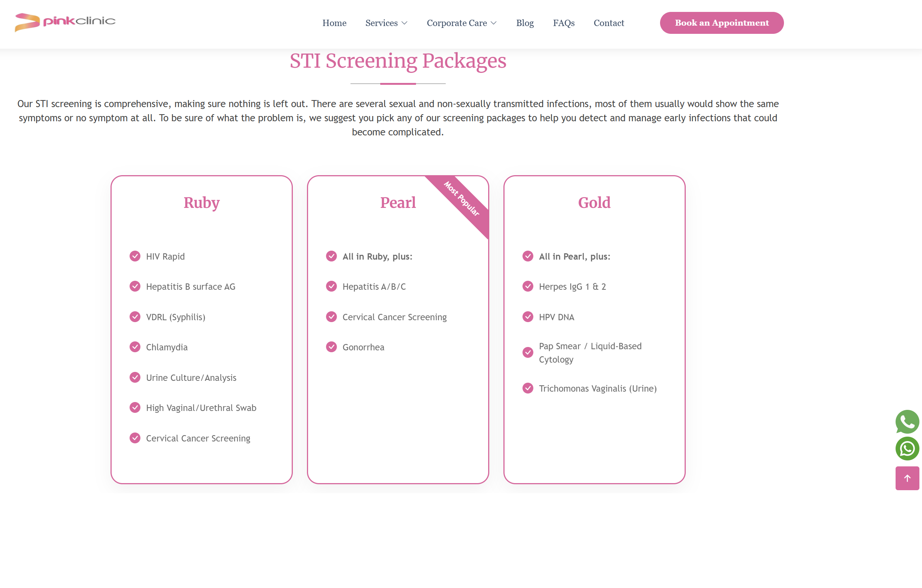Select the Gold package heading
Viewport: 922px width, 588px height.
click(x=594, y=202)
